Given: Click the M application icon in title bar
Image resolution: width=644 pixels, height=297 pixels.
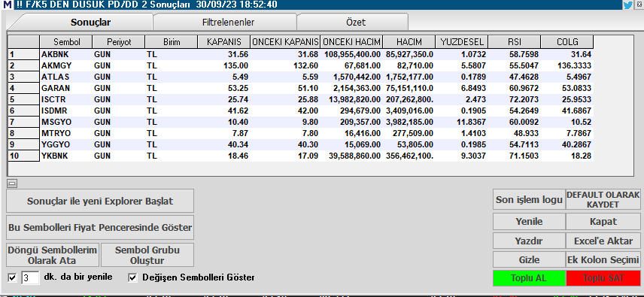Looking at the screenshot, I should [8, 5].
